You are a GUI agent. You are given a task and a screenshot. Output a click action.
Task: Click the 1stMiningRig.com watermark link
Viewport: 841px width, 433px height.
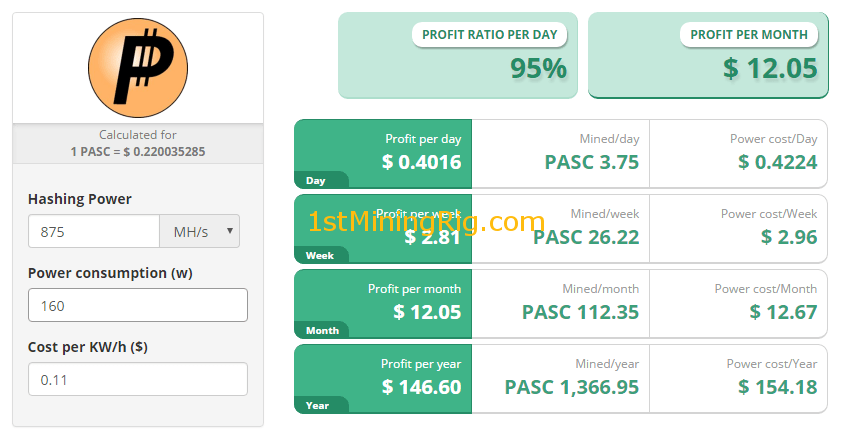[426, 222]
